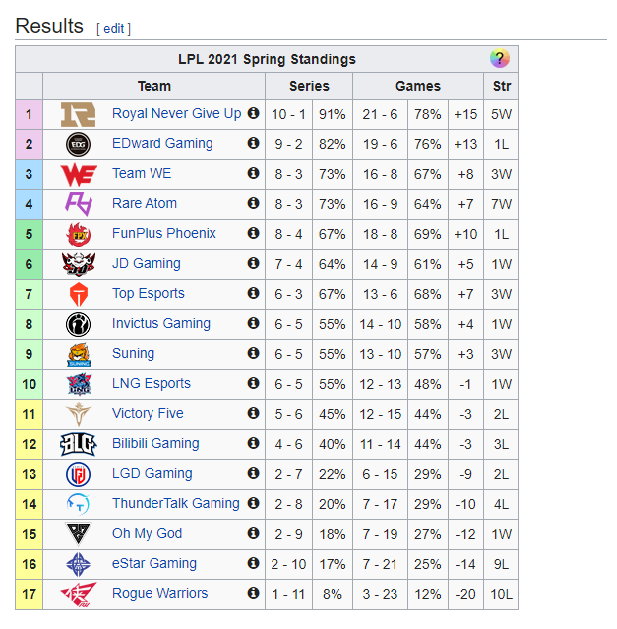Viewport: 617px width, 629px height.
Task: Click the edit link beside Results
Action: pos(114,29)
